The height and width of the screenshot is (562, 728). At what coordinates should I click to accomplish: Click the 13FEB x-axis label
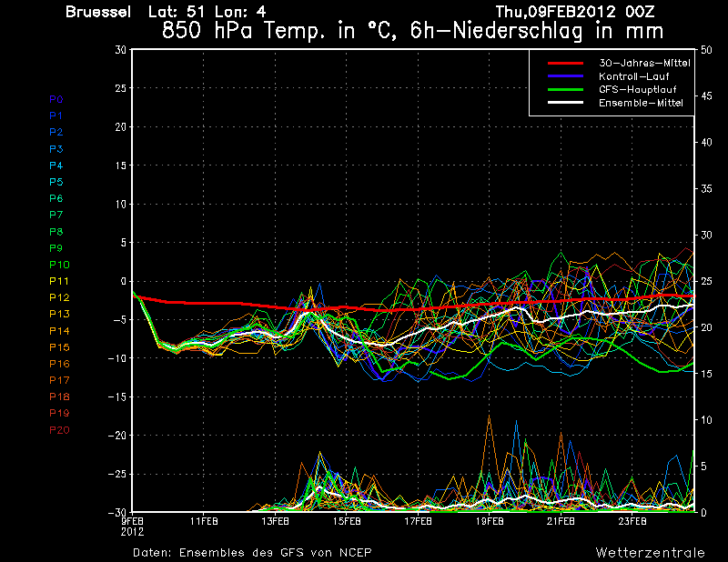[x=276, y=521]
